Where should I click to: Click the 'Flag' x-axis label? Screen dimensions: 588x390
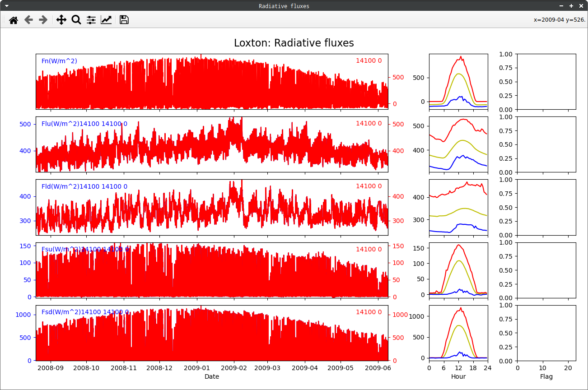tap(546, 376)
